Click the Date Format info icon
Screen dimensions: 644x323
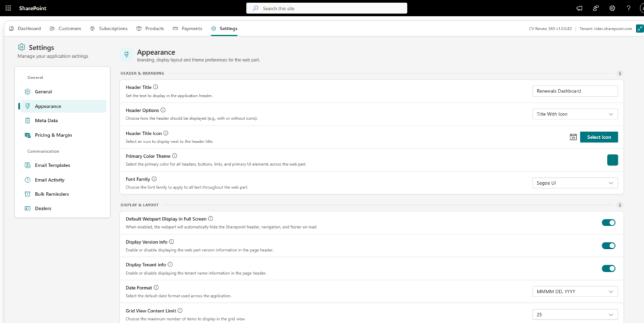pos(156,288)
